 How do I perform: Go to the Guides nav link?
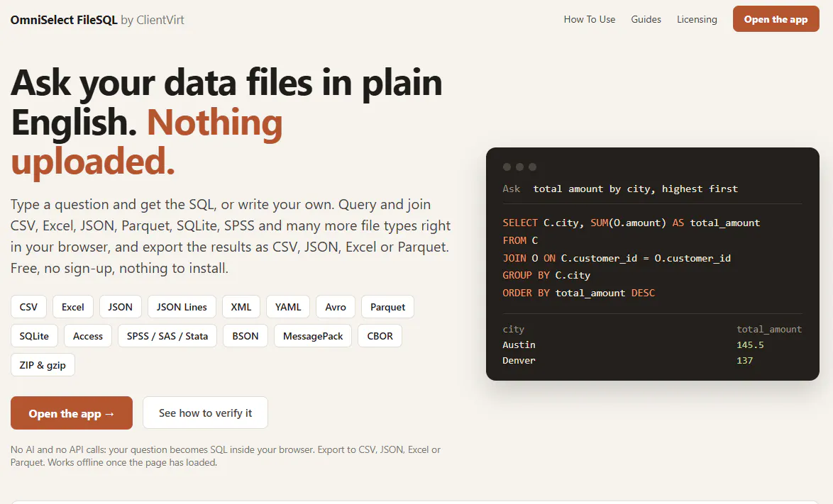(646, 20)
